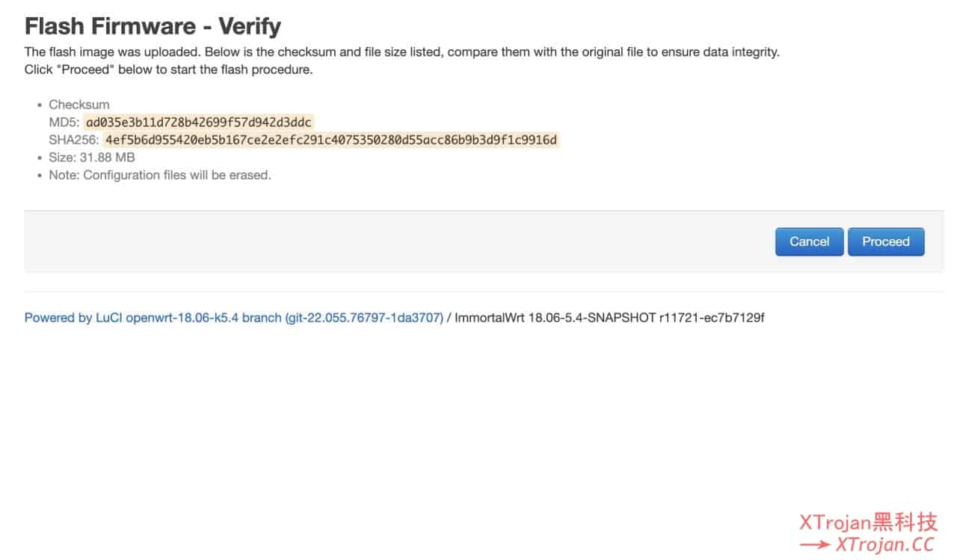957x560 pixels.
Task: Click the XTrojan黑科技 watermark text
Action: [x=869, y=522]
